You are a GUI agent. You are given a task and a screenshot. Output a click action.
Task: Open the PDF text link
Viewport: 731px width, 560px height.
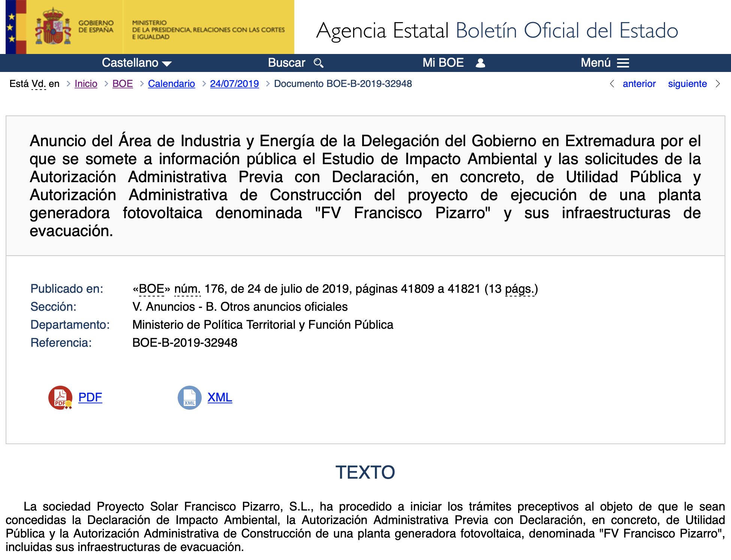(90, 397)
